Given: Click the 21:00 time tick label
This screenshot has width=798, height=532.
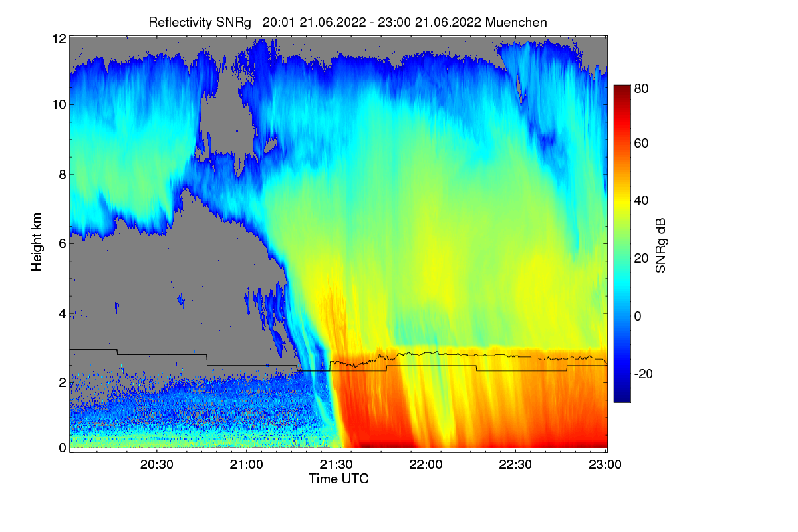Looking at the screenshot, I should click(x=247, y=465).
